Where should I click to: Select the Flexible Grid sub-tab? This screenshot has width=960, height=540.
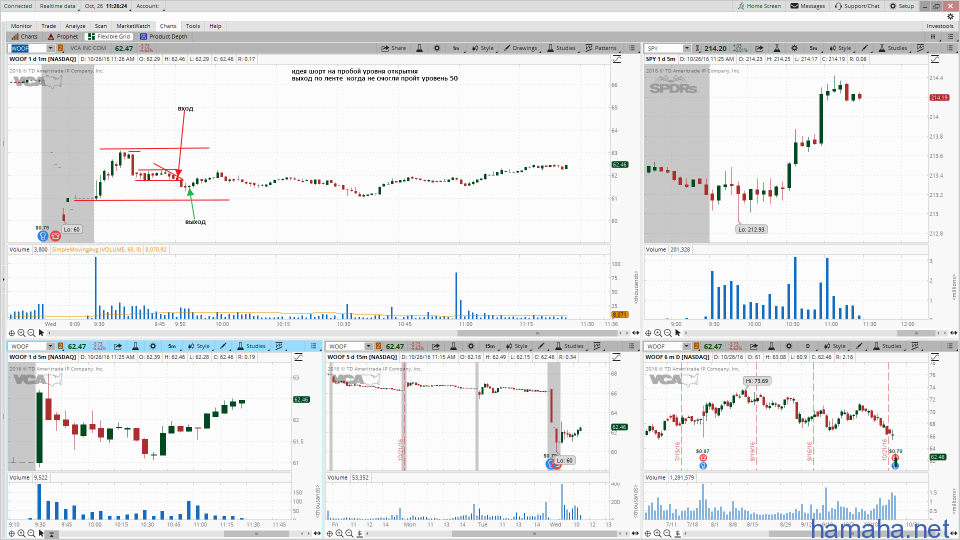click(109, 36)
